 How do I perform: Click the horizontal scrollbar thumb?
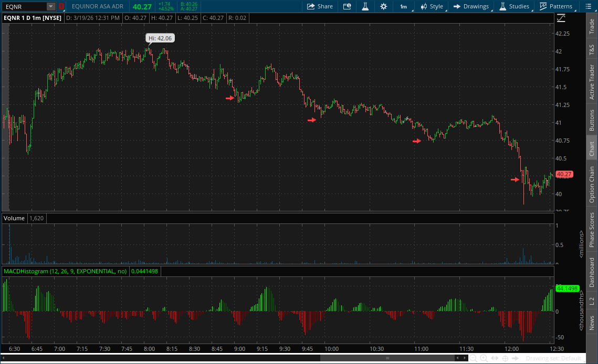[x=387, y=358]
